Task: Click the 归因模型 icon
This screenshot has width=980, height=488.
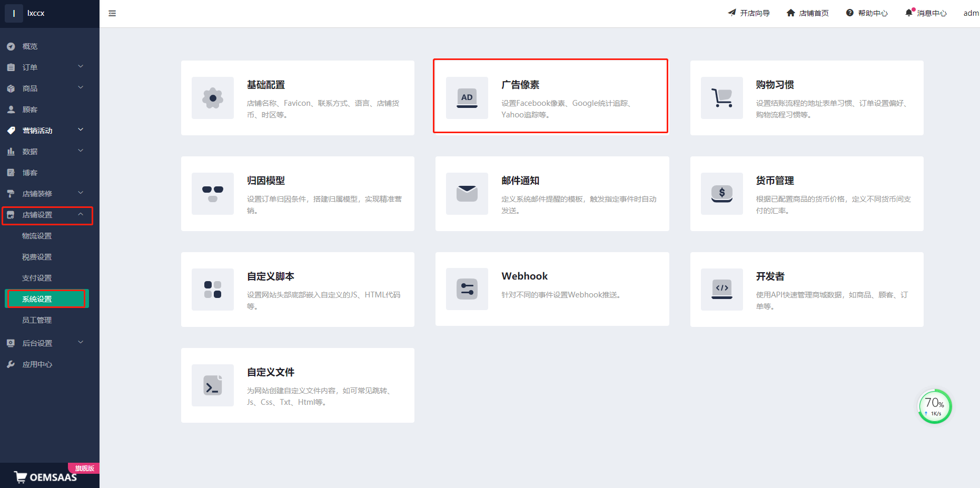Action: (x=213, y=194)
